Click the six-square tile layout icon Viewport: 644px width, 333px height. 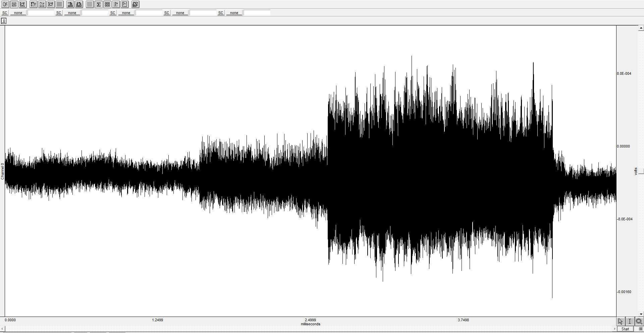coord(107,4)
